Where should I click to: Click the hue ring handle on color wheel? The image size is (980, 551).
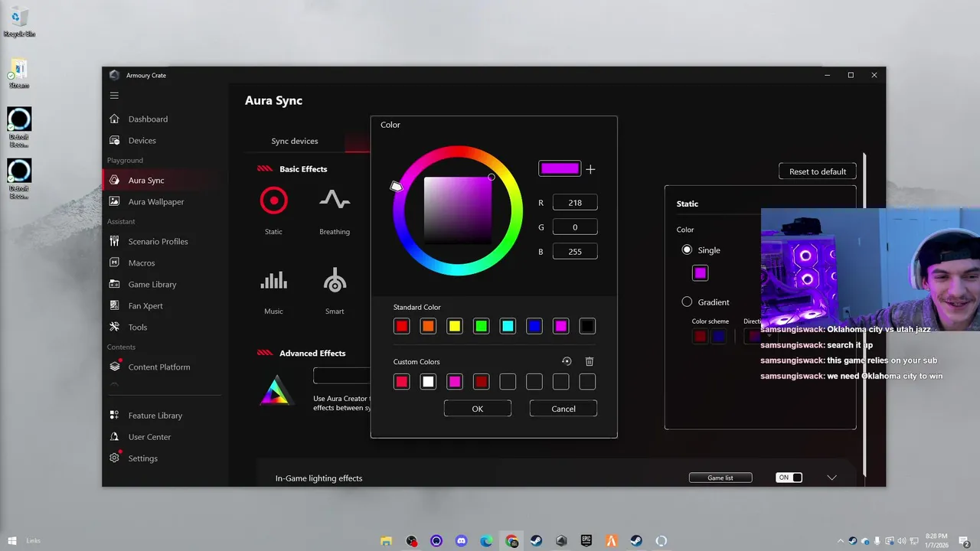396,186
